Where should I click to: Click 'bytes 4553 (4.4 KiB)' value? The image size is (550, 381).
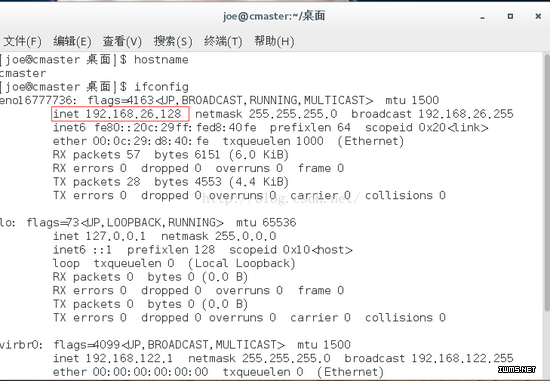(x=221, y=182)
